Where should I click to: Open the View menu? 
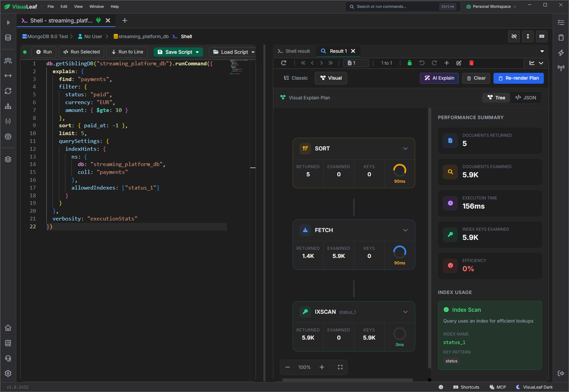pos(79,6)
